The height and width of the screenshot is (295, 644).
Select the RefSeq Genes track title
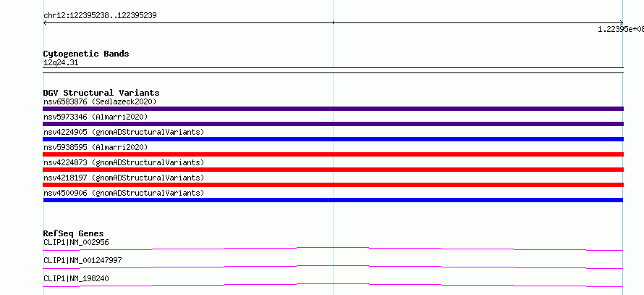pos(74,233)
